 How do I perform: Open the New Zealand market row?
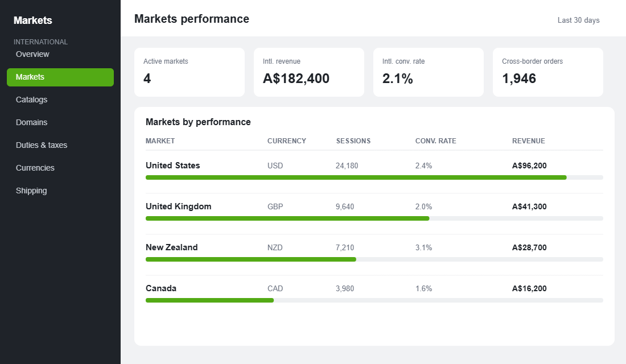click(374, 254)
